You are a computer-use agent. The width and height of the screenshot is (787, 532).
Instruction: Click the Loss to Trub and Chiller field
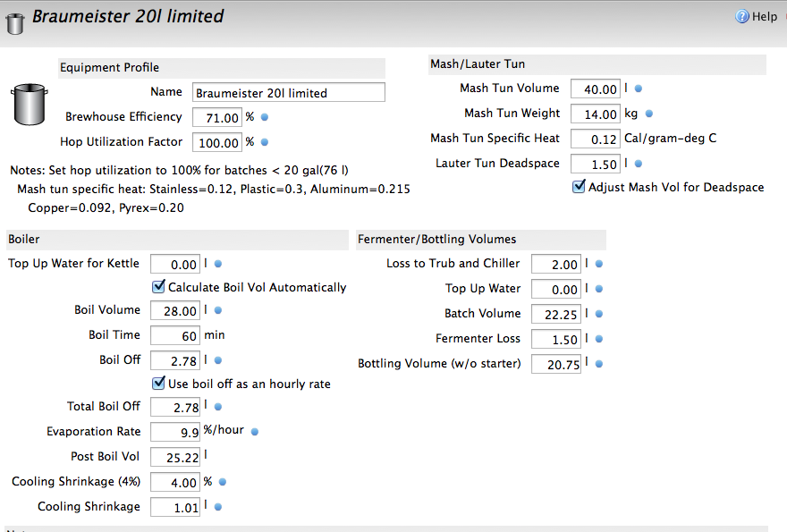[556, 264]
